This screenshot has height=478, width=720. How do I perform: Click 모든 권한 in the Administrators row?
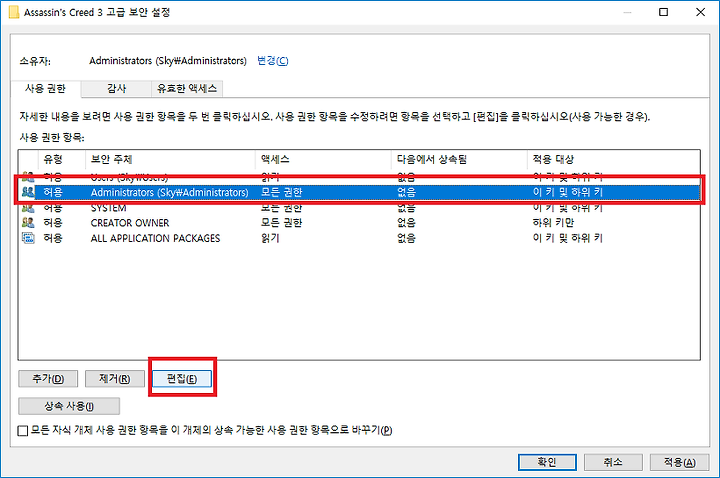(281, 192)
